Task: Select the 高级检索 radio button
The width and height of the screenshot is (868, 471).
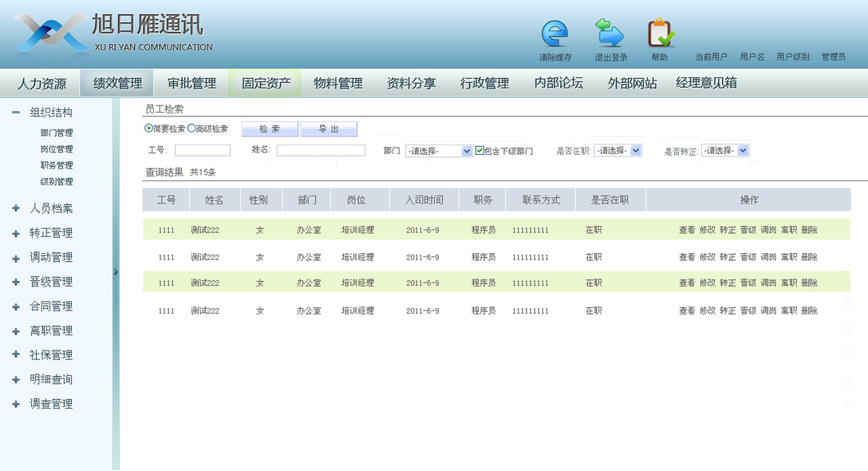Action: coord(191,129)
